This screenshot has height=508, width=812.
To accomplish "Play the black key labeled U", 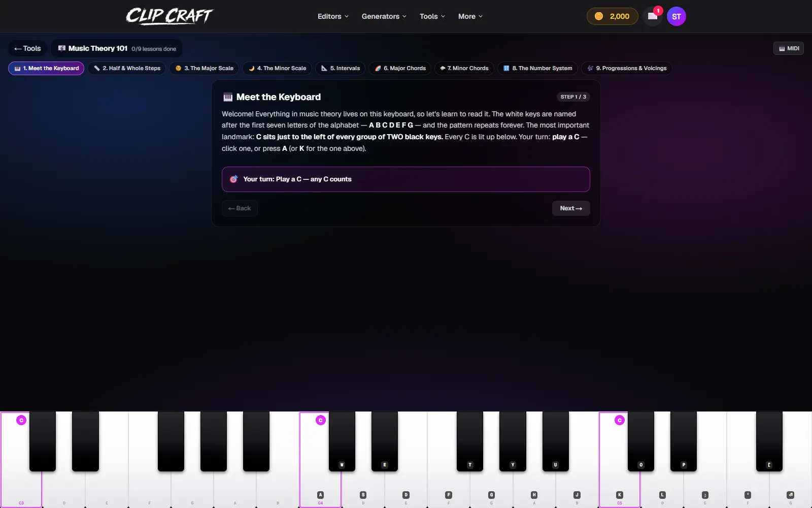I will [556, 441].
